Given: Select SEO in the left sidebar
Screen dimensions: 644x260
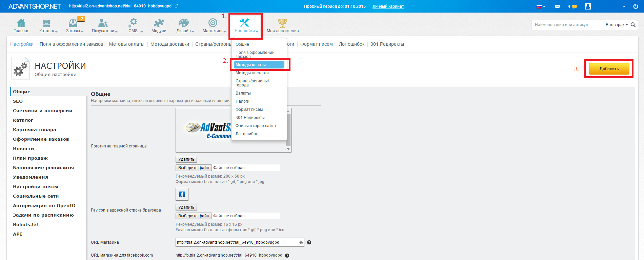Looking at the screenshot, I should [x=18, y=101].
